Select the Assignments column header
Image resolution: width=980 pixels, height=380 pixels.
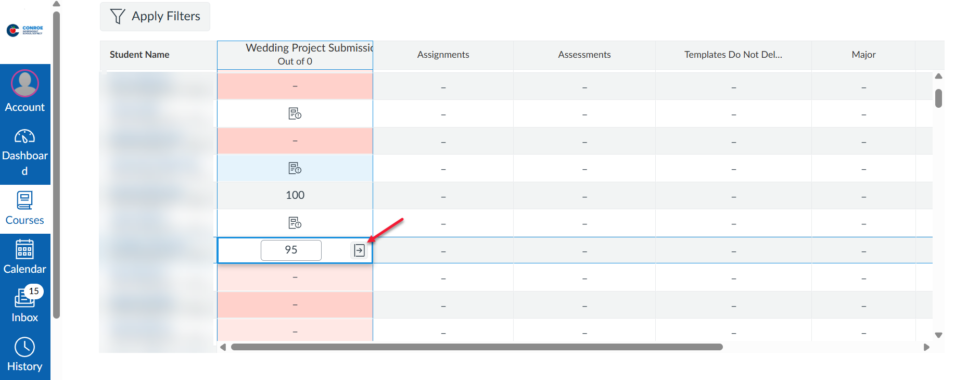tap(443, 55)
